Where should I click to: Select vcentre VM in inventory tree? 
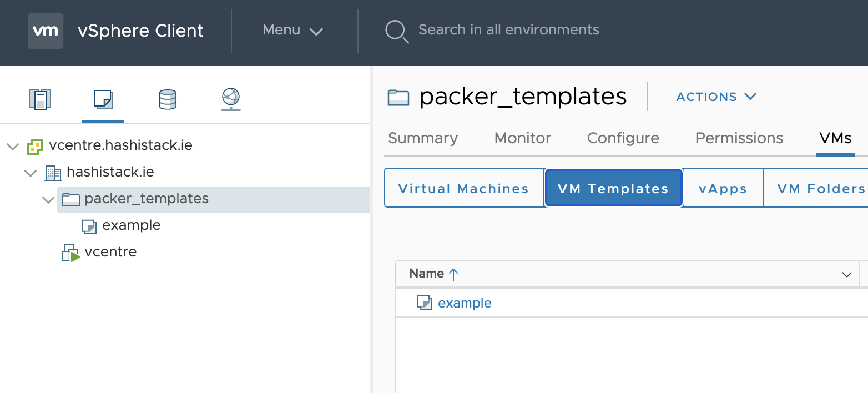110,252
